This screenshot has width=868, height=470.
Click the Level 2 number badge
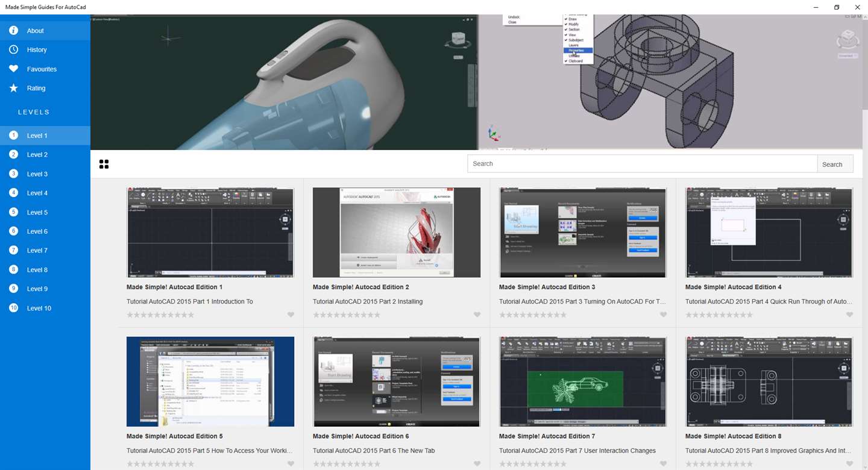tap(13, 154)
